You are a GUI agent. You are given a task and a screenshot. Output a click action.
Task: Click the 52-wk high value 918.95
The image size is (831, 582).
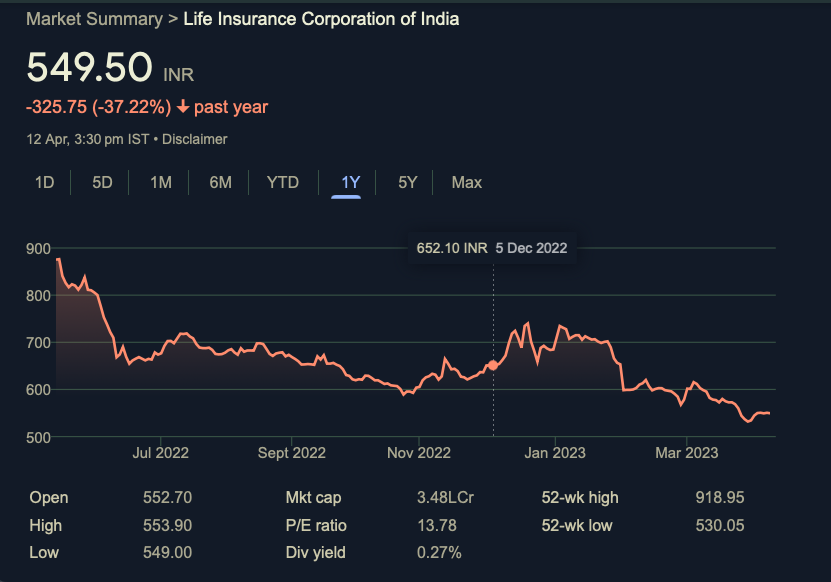click(720, 498)
